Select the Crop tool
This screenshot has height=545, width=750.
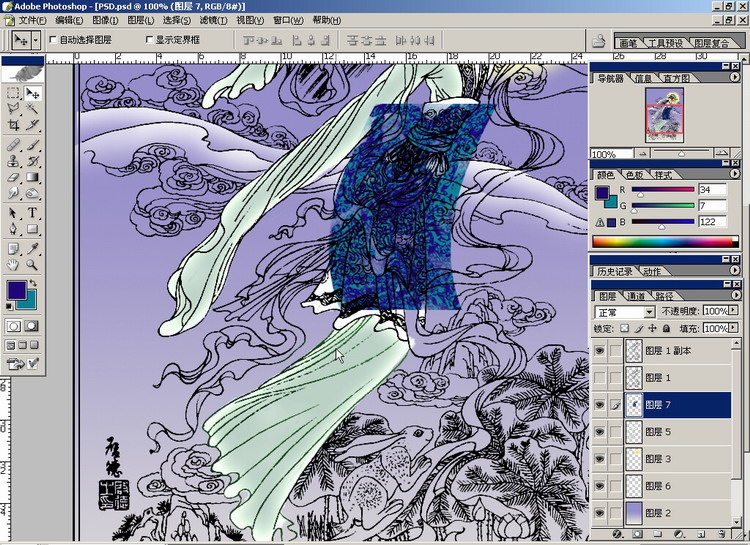click(13, 125)
